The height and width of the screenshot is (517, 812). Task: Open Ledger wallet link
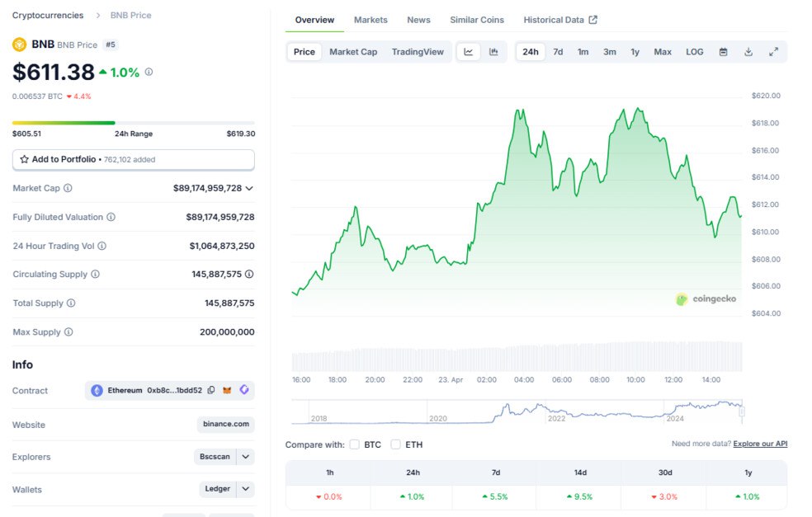point(218,488)
